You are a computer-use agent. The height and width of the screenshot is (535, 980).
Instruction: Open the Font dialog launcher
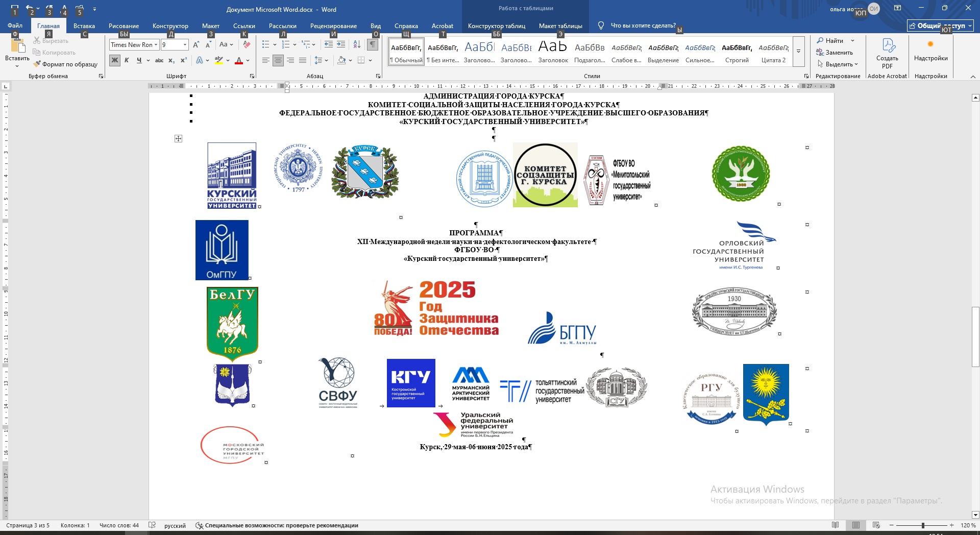tap(252, 76)
